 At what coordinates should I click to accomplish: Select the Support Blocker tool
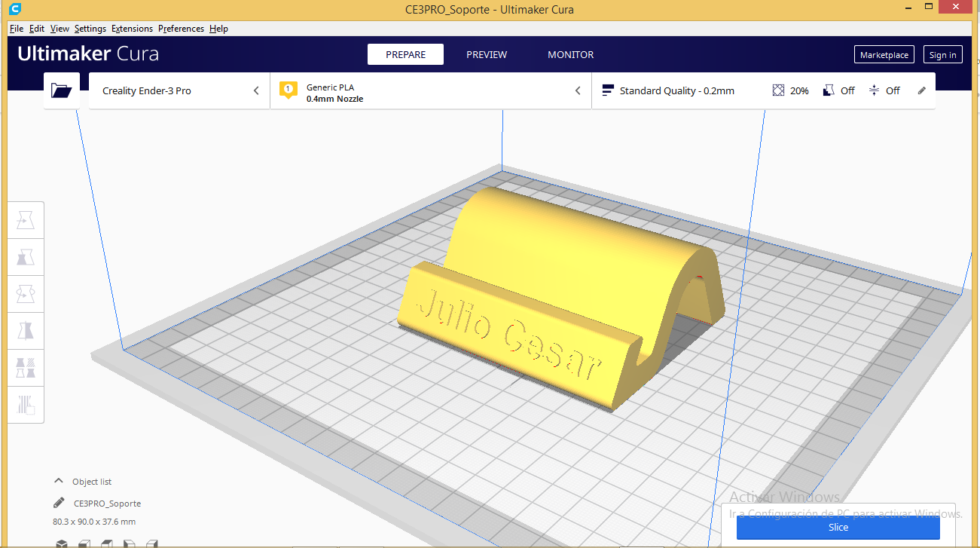(26, 405)
